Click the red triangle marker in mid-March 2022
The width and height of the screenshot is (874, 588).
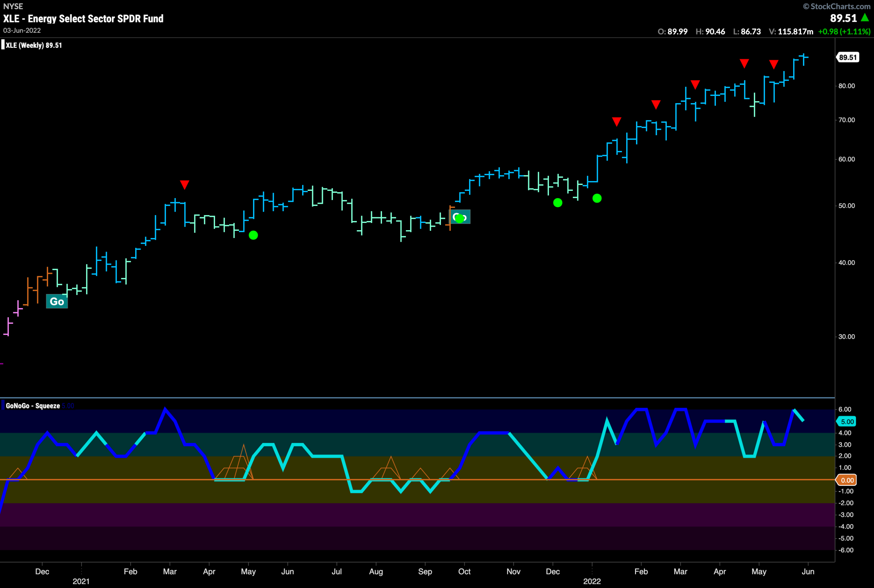click(x=695, y=85)
